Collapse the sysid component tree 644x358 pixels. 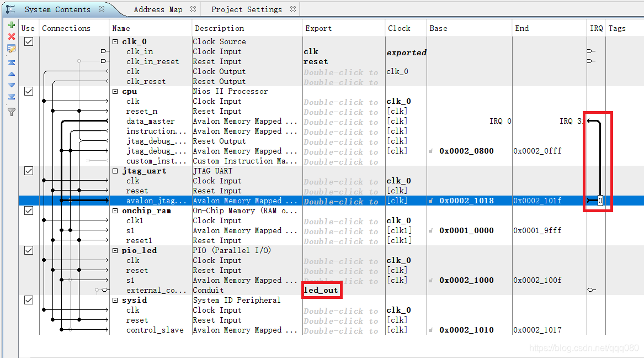point(115,300)
